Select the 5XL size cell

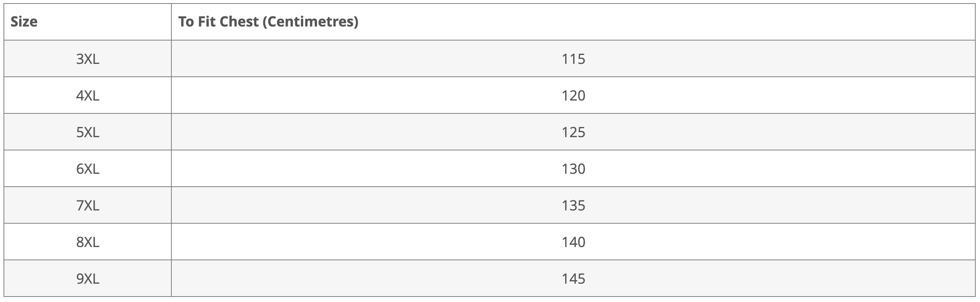(x=88, y=132)
